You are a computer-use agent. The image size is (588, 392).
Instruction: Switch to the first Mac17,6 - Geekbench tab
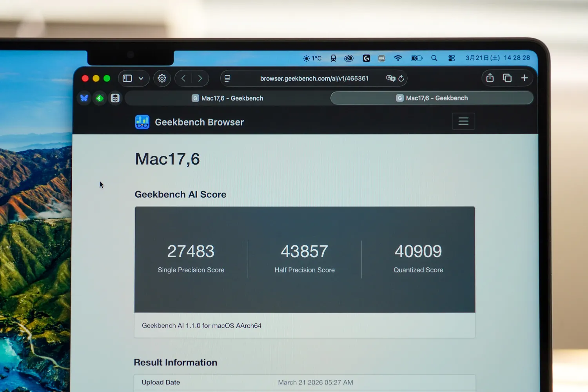[227, 98]
